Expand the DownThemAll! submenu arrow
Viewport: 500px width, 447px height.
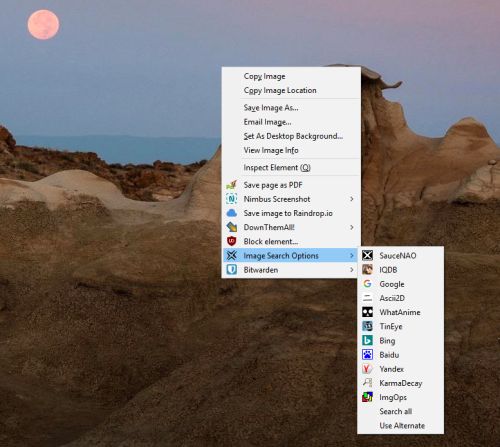(x=352, y=227)
